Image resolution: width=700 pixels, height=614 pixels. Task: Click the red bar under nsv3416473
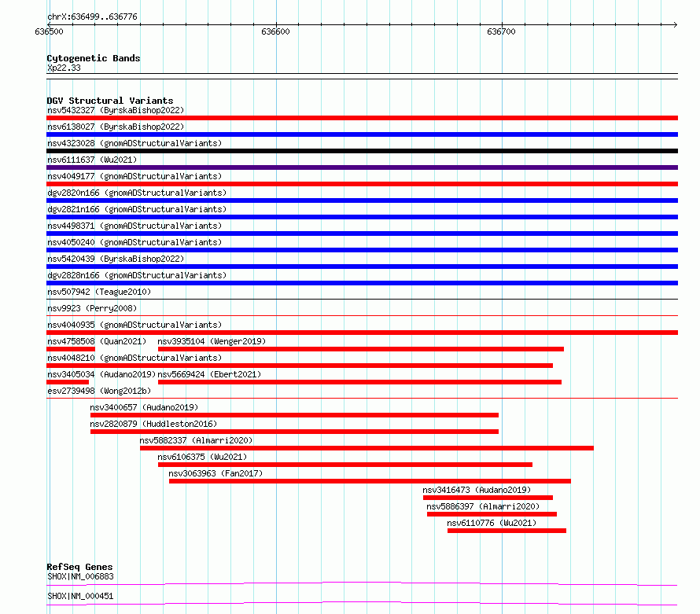coord(488,498)
